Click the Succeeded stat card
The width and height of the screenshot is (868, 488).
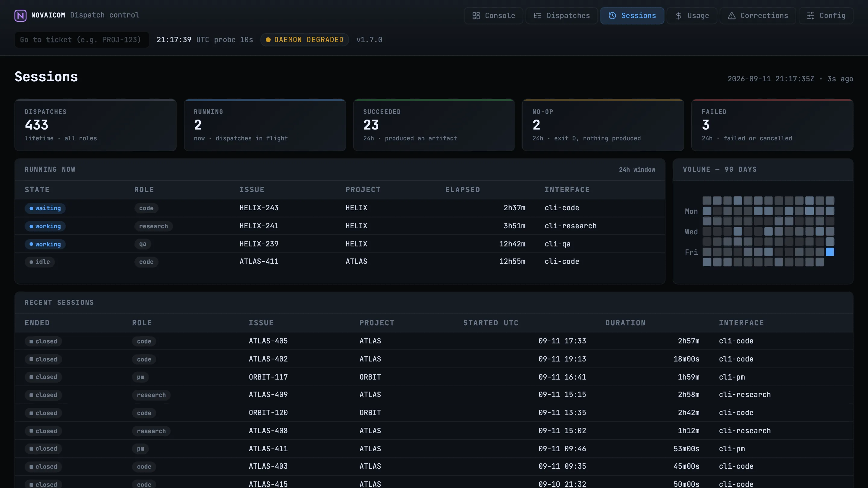[434, 125]
